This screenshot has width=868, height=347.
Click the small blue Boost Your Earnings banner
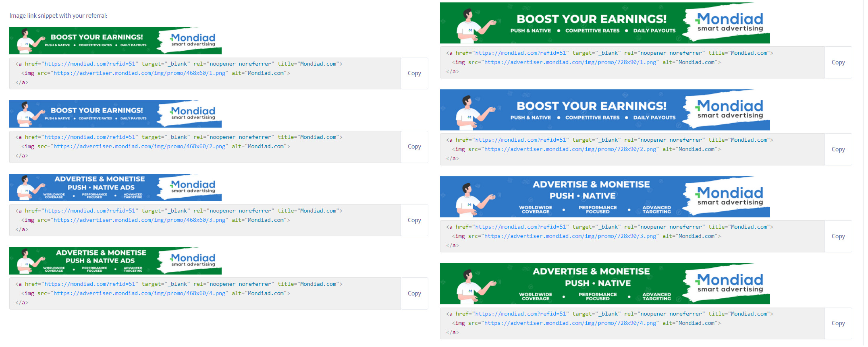click(x=115, y=114)
